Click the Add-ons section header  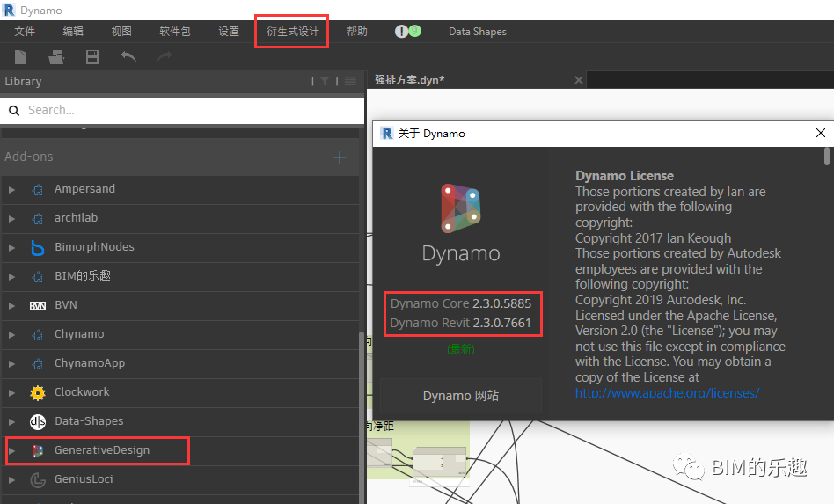[x=179, y=157]
